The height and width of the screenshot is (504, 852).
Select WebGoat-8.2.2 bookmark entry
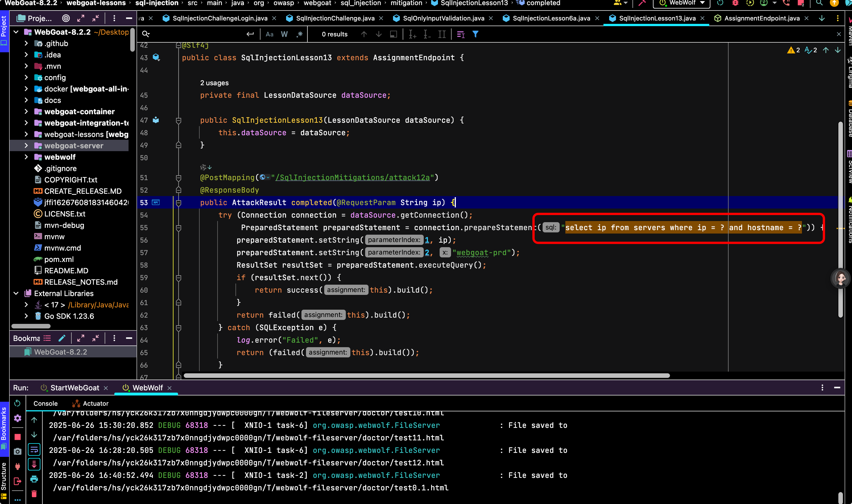tap(61, 352)
